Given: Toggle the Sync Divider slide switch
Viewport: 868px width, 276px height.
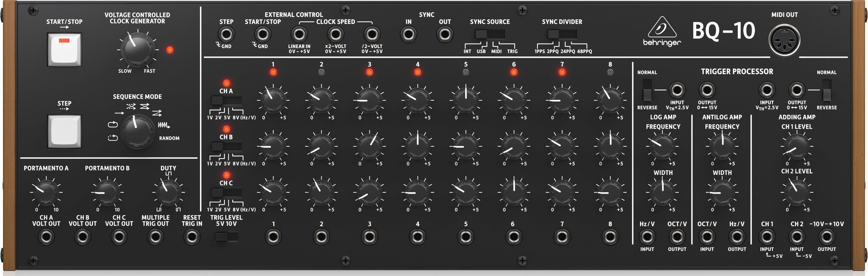Looking at the screenshot, I should (x=562, y=34).
